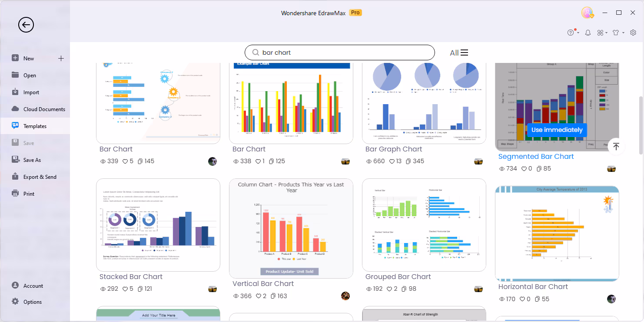Like the Bar Graph Chart heart icon
The image size is (644, 322).
tap(392, 161)
